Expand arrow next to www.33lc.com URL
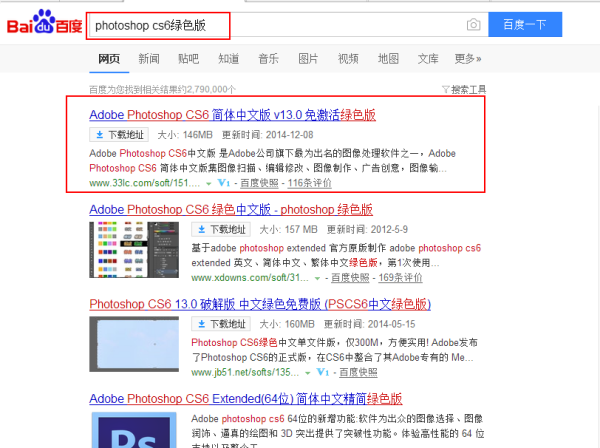 [x=209, y=184]
